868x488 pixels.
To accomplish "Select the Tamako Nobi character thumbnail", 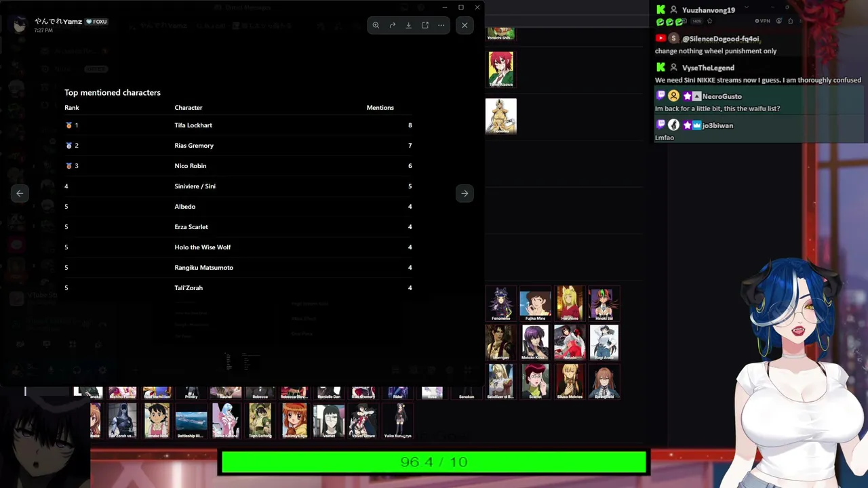I will [x=157, y=421].
